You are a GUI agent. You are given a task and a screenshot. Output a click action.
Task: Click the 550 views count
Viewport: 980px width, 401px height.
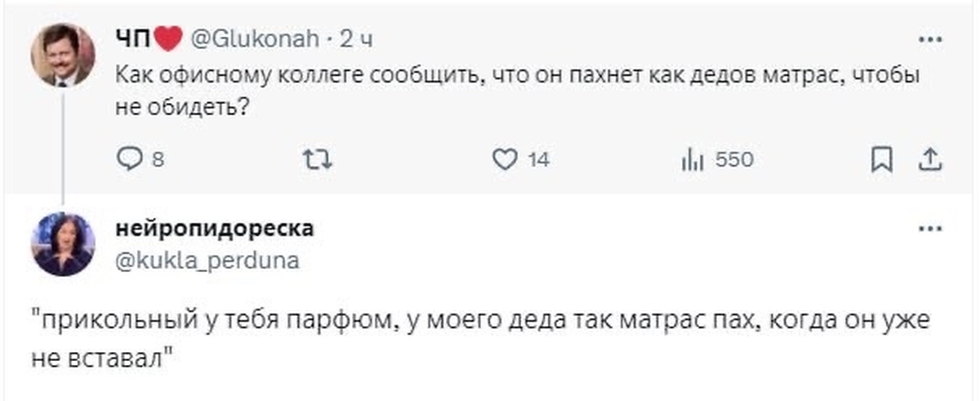(x=733, y=160)
